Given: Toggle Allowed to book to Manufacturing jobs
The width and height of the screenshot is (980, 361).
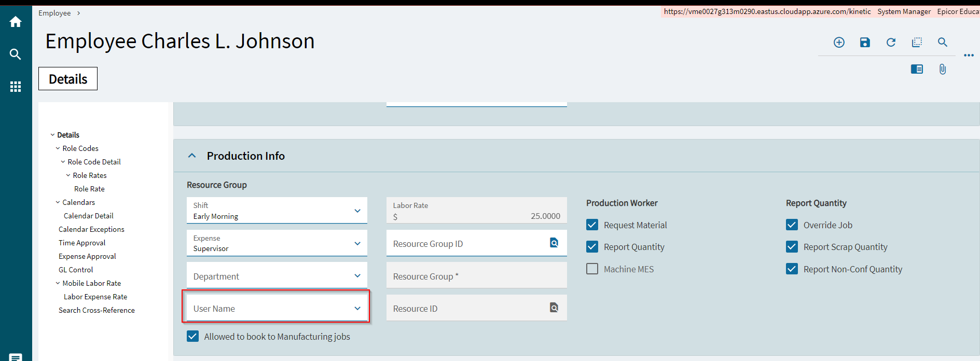Looking at the screenshot, I should pyautogui.click(x=192, y=336).
